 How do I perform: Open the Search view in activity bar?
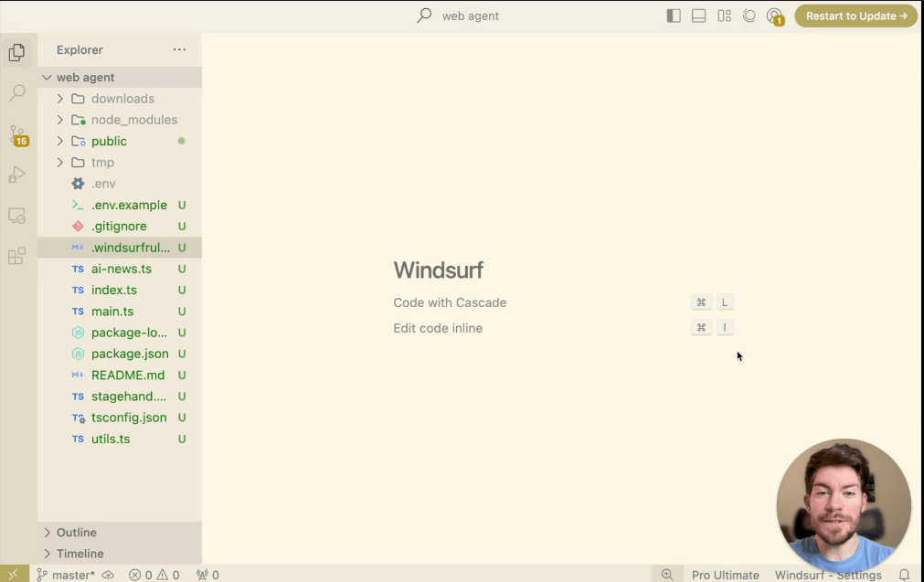click(17, 92)
